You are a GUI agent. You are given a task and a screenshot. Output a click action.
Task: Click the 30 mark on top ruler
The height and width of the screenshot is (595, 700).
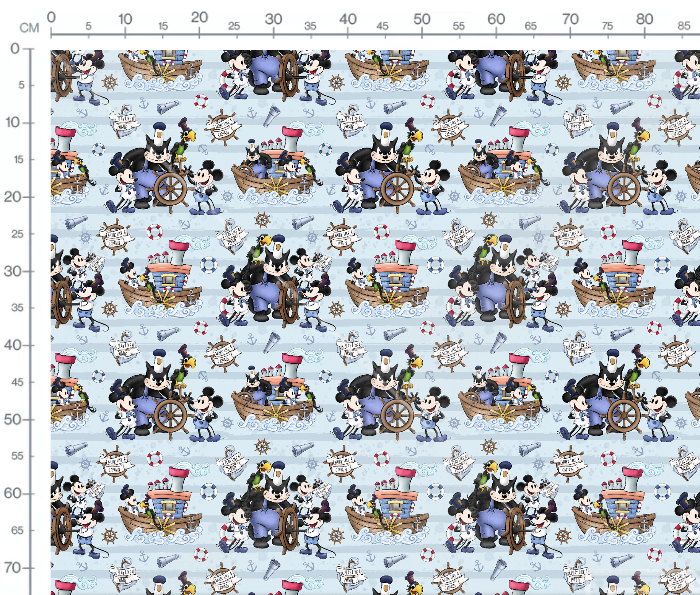(273, 19)
